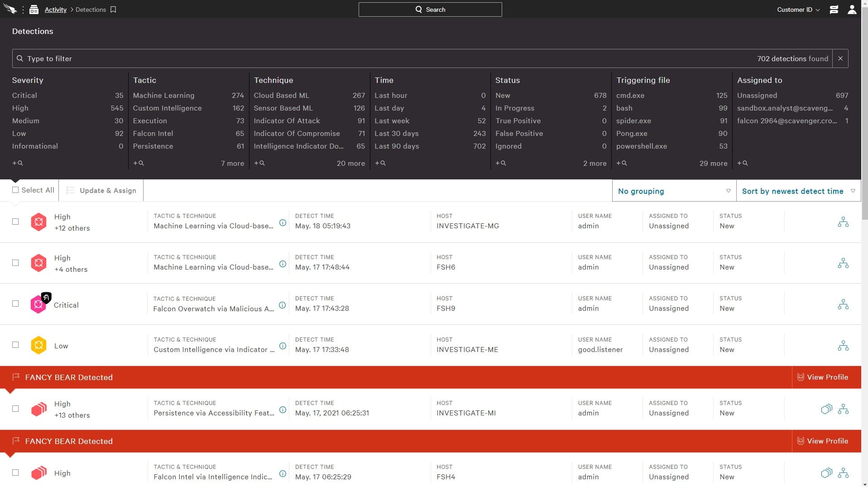Open process tree icon for INVESTIGATE-ME detection

pyautogui.click(x=843, y=346)
